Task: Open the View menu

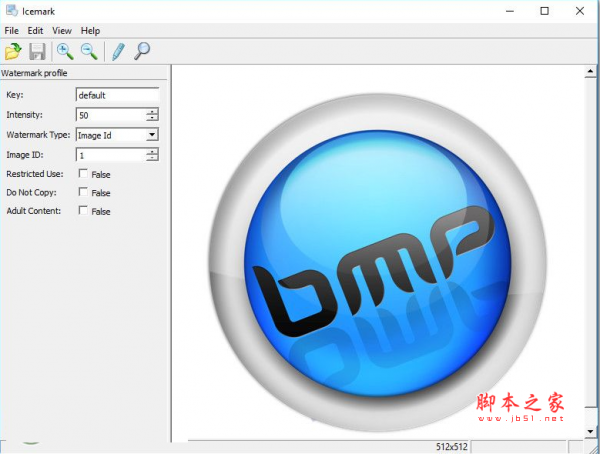Action: click(62, 31)
